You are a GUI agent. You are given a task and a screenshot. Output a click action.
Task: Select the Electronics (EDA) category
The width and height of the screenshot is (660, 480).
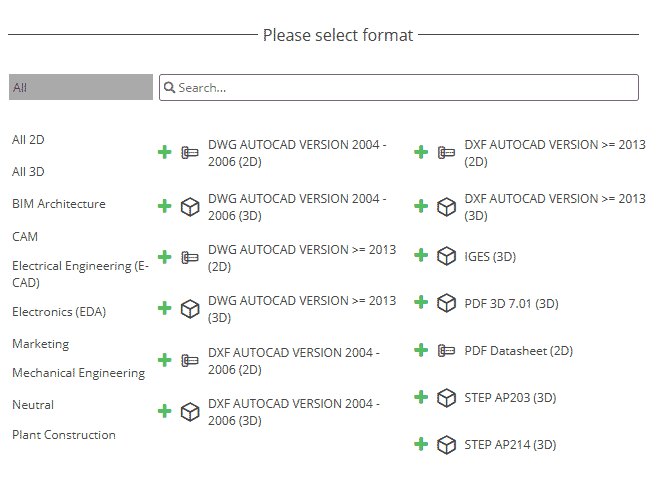pos(59,312)
